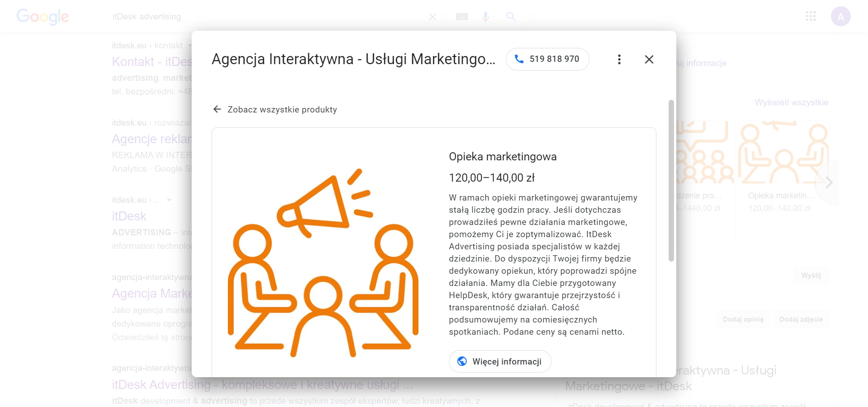This screenshot has width=868, height=407.
Task: Click the 'Opieka marketingowa' product title
Action: 503,157
